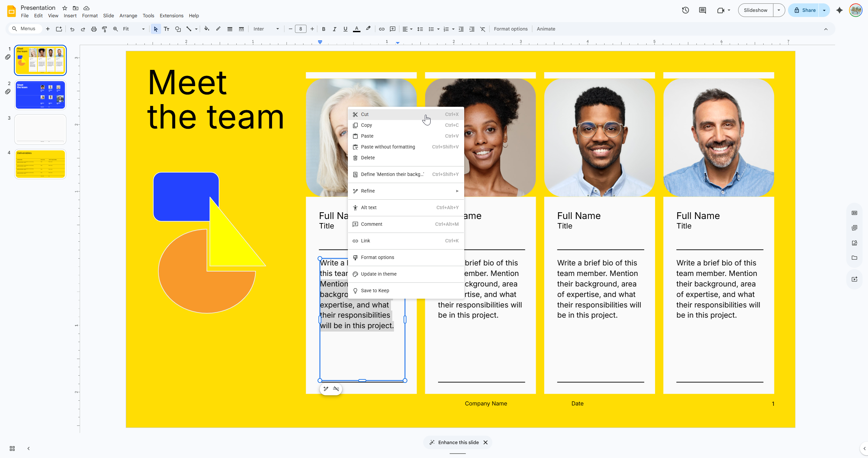The image size is (868, 458).
Task: Open the Inter font dropdown
Action: click(x=267, y=29)
